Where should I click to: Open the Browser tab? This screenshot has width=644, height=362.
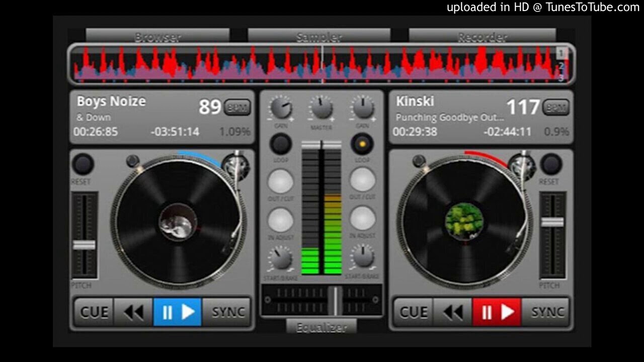[157, 36]
